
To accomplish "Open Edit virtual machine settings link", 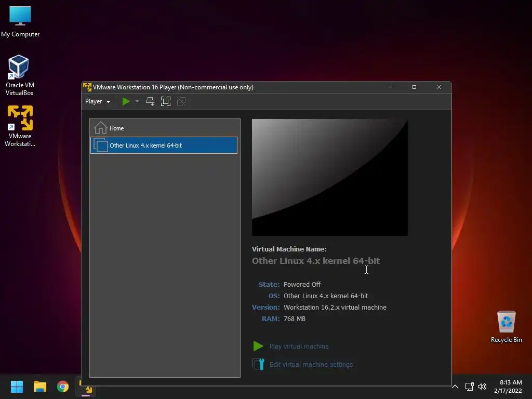I will [x=311, y=364].
